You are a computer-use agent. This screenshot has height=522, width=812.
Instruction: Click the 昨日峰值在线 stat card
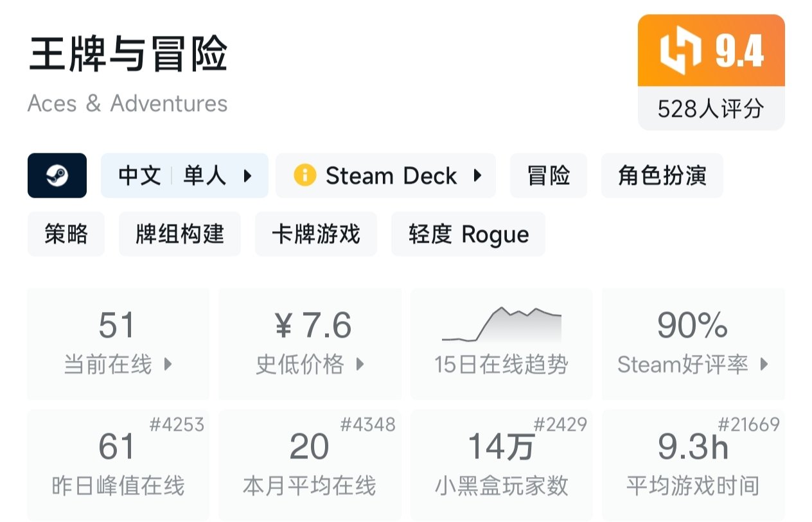coord(118,465)
